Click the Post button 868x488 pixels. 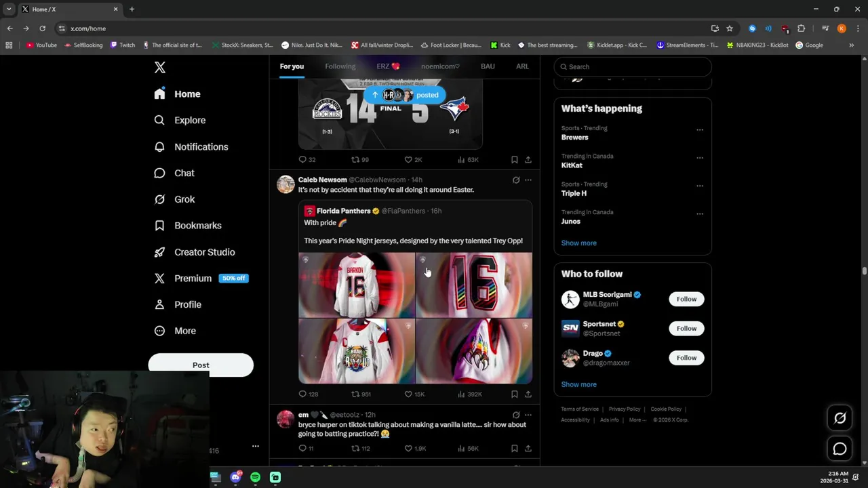click(x=201, y=365)
